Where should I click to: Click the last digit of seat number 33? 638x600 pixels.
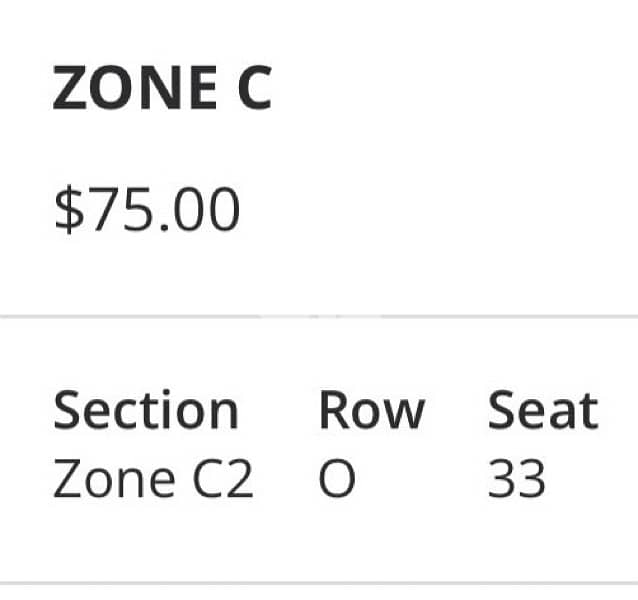[531, 480]
